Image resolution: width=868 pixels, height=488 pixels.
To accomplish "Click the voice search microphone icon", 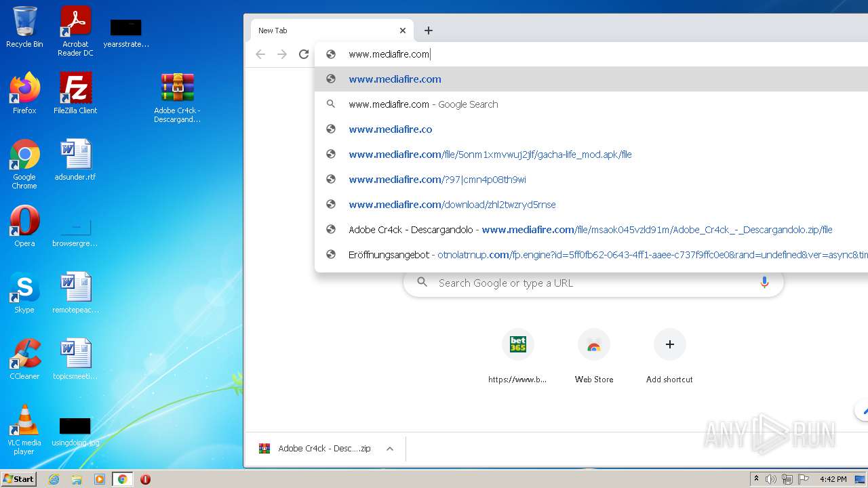I will (x=764, y=283).
